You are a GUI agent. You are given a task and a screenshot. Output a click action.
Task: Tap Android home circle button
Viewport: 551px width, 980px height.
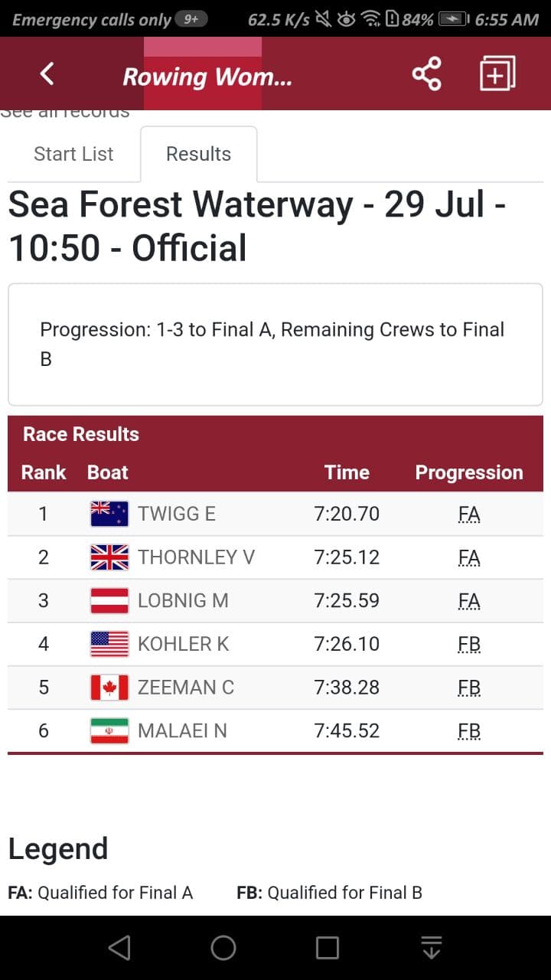(223, 948)
